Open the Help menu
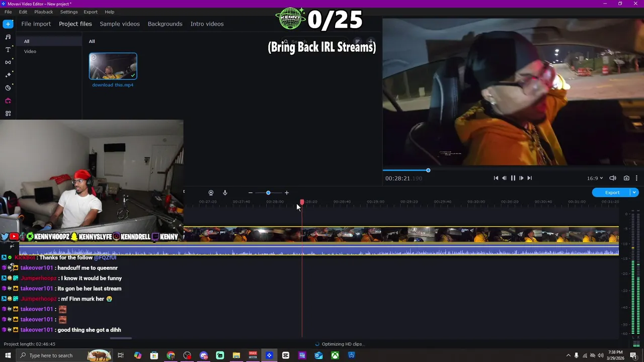Image resolution: width=644 pixels, height=362 pixels. (109, 12)
